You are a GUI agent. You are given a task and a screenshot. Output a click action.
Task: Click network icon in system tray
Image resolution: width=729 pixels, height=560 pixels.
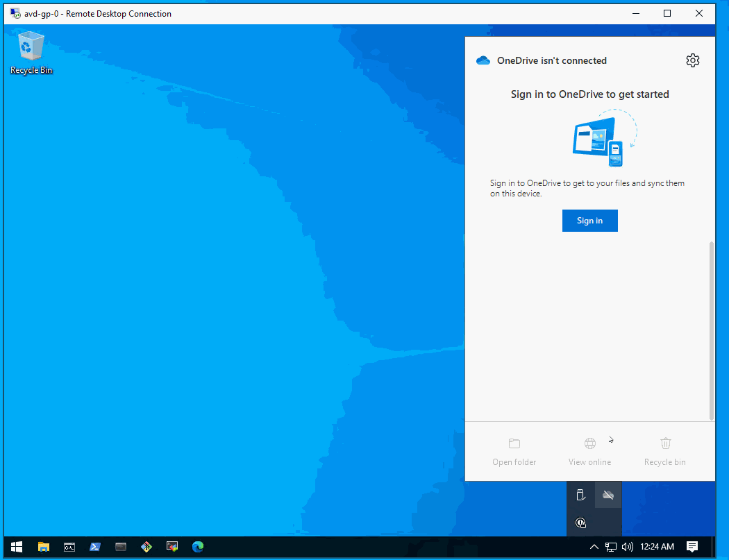pyautogui.click(x=611, y=547)
